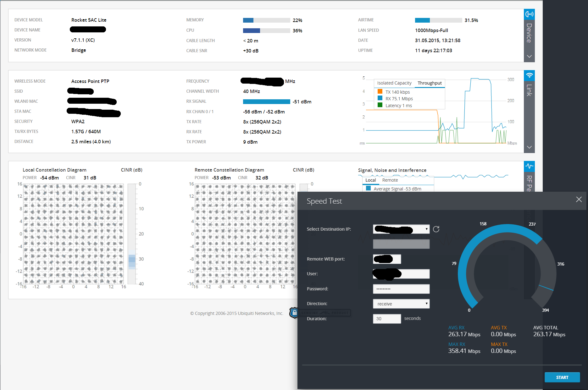The width and height of the screenshot is (588, 390).
Task: Click the Local CINR level bar
Action: [132, 234]
